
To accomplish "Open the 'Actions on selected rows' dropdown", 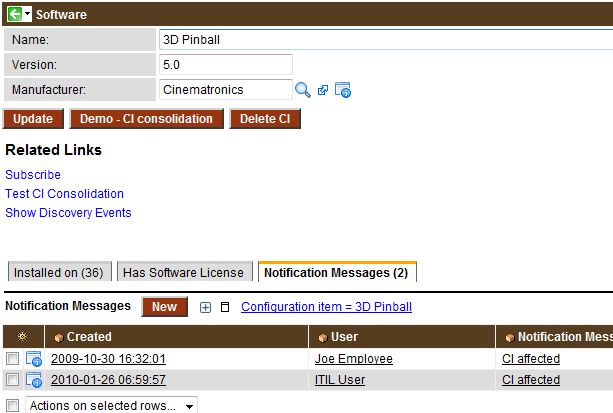I will click(111, 406).
